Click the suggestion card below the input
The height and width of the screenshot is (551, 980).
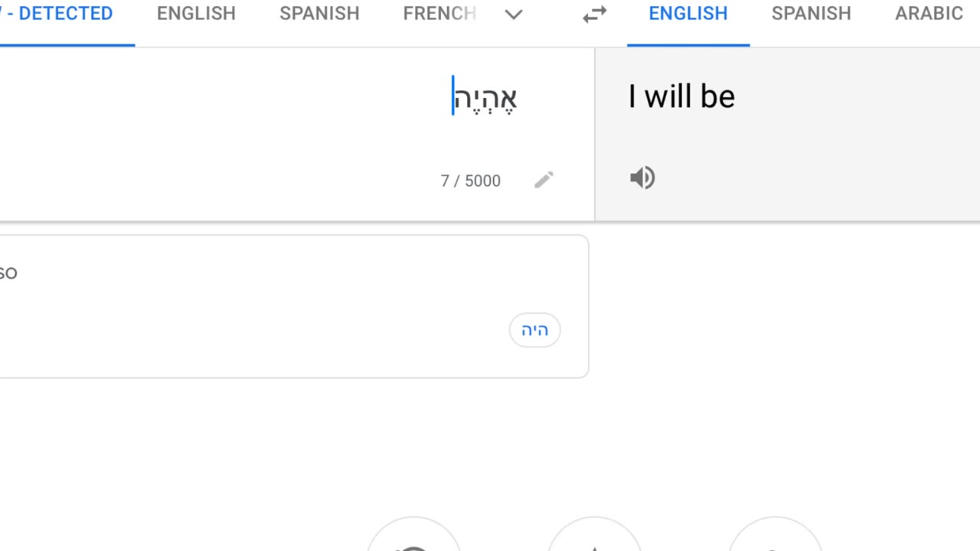(x=294, y=306)
